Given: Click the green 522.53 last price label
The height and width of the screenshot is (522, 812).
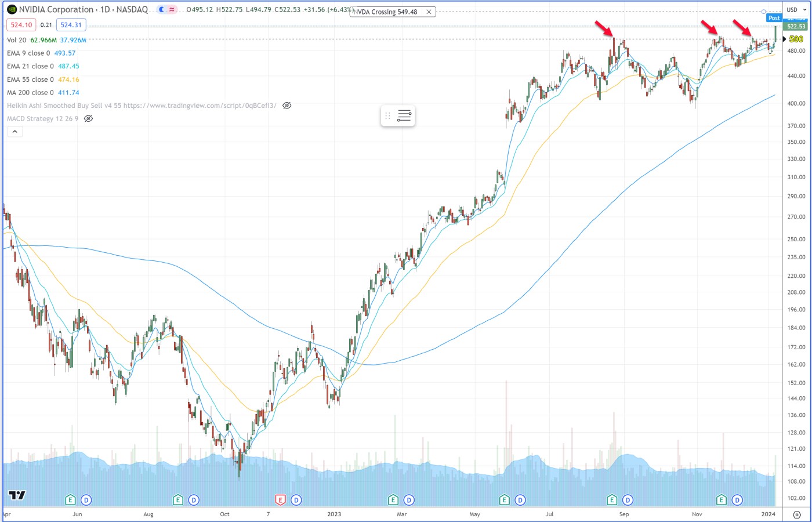Looking at the screenshot, I should click(x=796, y=26).
